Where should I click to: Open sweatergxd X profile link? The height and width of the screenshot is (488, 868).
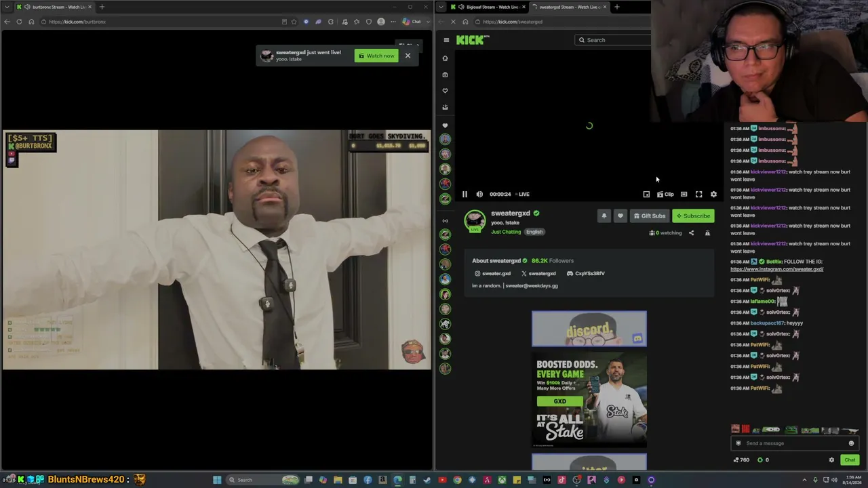pos(538,273)
